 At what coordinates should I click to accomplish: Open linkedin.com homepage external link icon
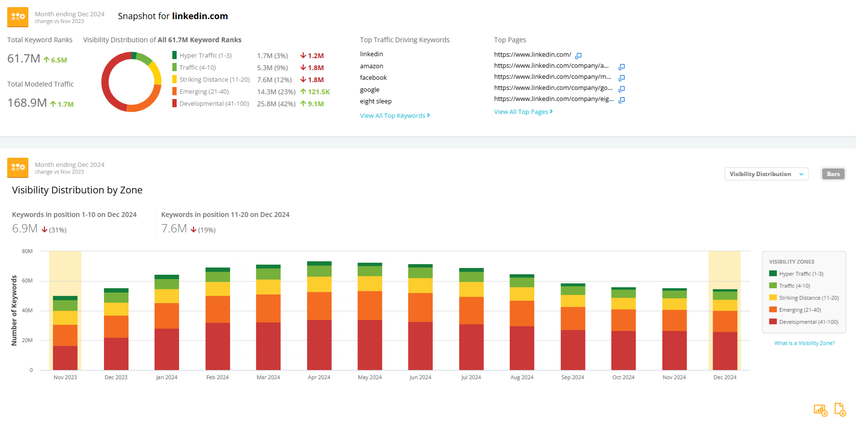(579, 55)
